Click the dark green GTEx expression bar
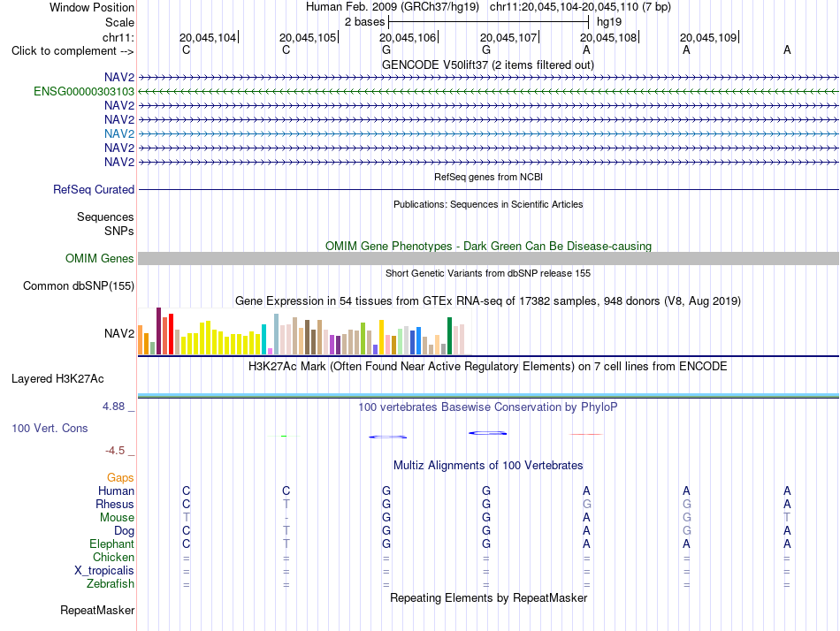Image resolution: width=840 pixels, height=631 pixels. (x=449, y=336)
